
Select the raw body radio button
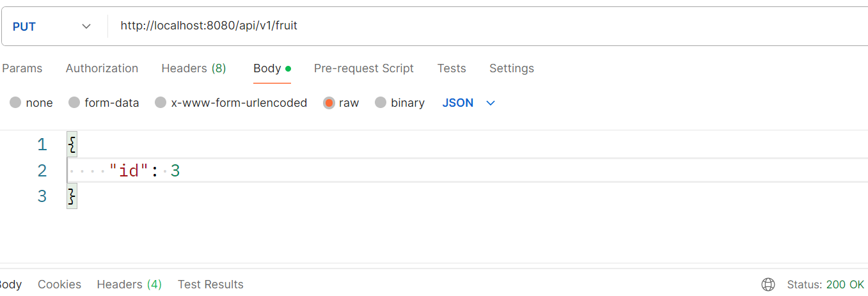tap(329, 103)
